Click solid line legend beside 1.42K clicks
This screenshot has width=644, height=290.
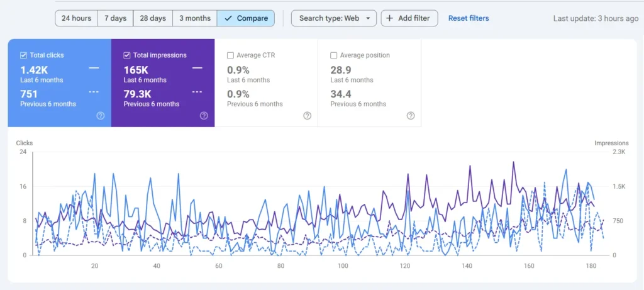click(94, 68)
